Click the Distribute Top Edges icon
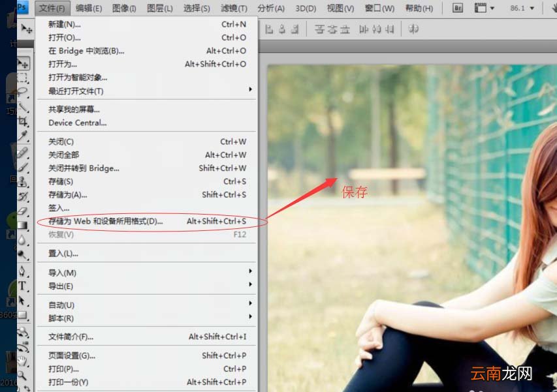Viewport: 557px width, 392px height. point(319,29)
